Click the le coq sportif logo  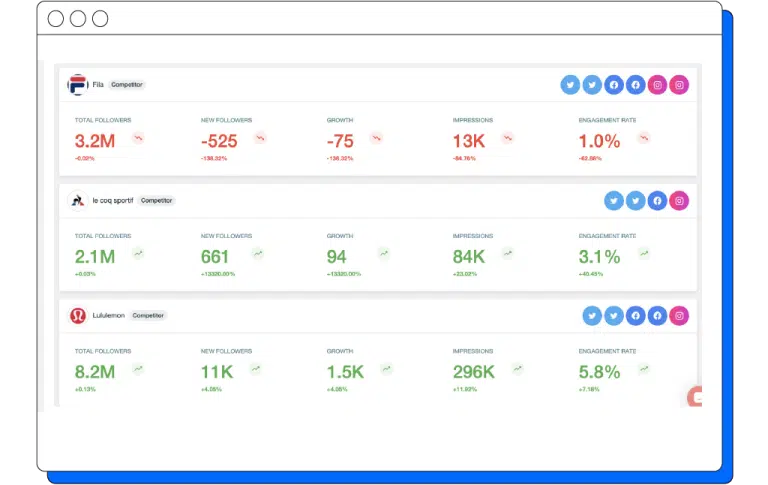(77, 200)
